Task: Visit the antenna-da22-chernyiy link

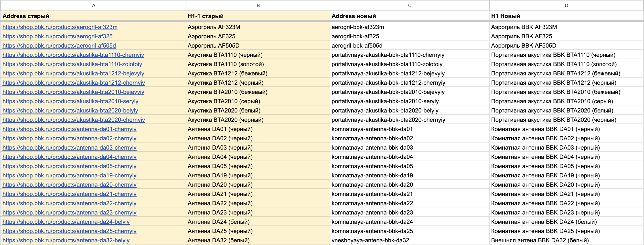Action: coord(69,203)
